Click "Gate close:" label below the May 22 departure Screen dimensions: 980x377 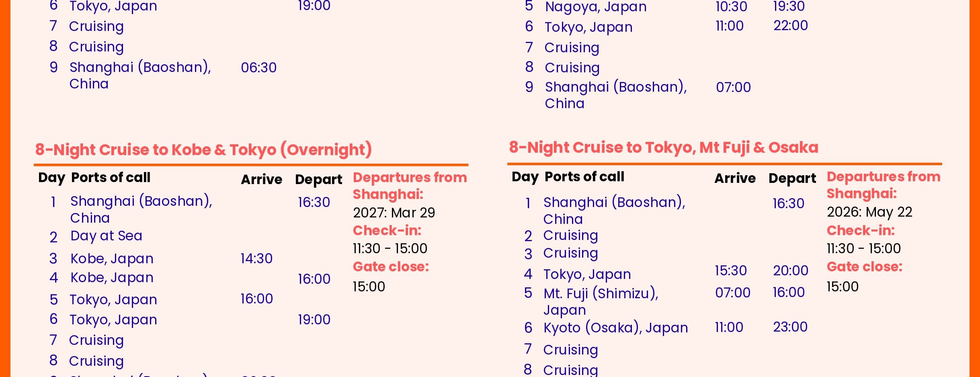864,267
